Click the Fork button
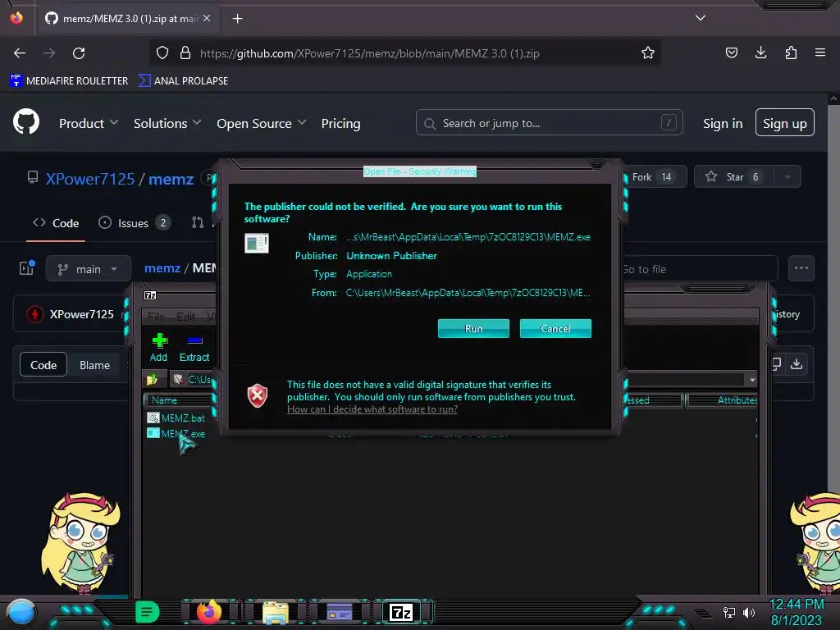 tap(655, 177)
